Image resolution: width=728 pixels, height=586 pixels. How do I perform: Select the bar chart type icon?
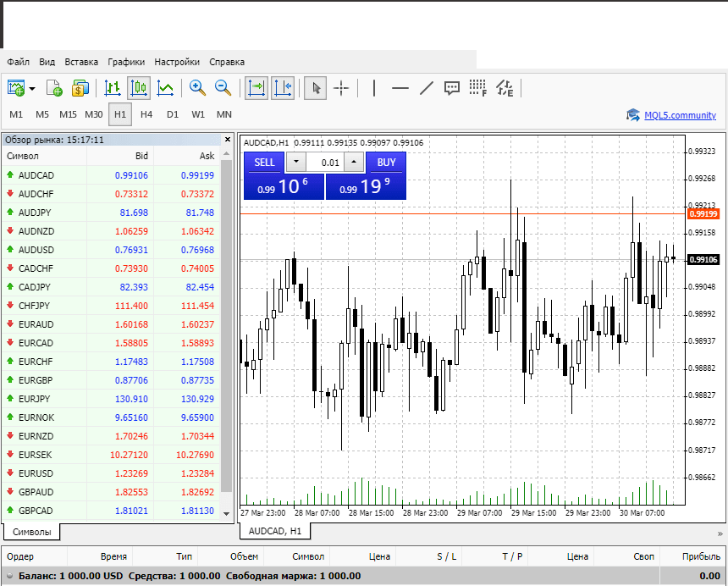point(113,87)
